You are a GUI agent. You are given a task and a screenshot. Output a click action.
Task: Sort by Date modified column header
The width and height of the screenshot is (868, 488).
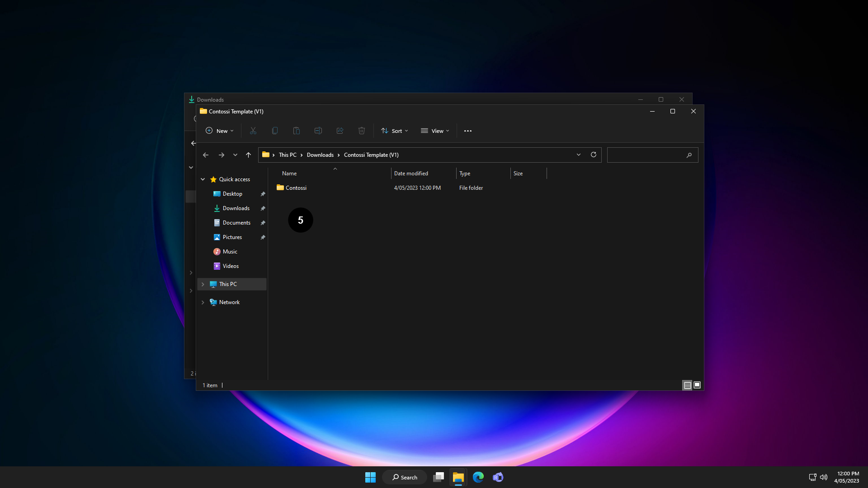[x=411, y=174]
